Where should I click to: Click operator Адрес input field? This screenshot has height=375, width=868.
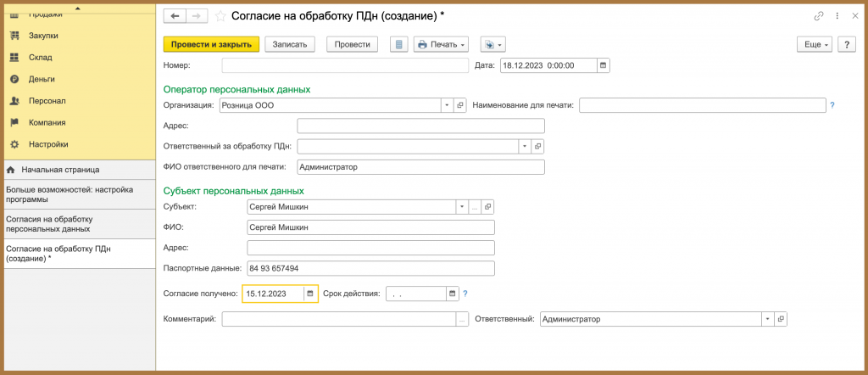tap(420, 126)
